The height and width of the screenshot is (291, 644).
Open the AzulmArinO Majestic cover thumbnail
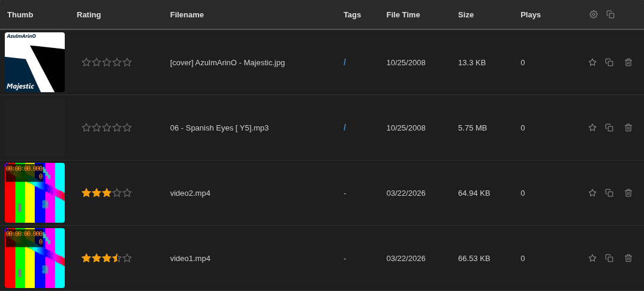point(35,62)
